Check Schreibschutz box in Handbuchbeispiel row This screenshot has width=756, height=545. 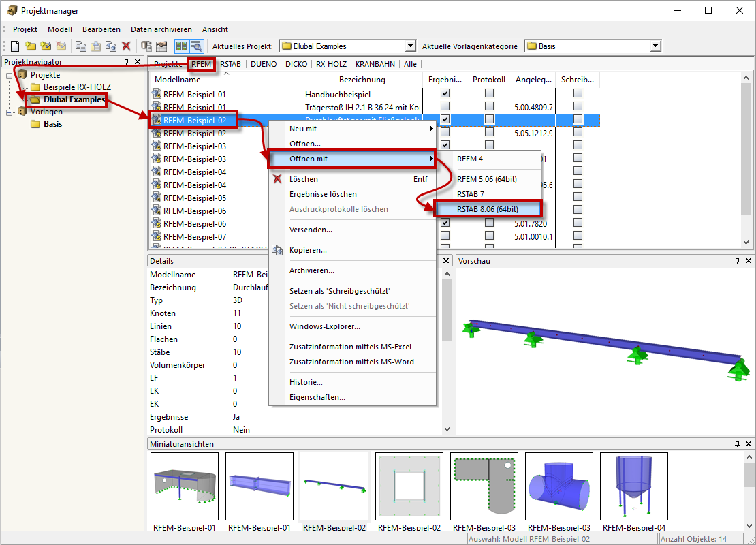(578, 93)
